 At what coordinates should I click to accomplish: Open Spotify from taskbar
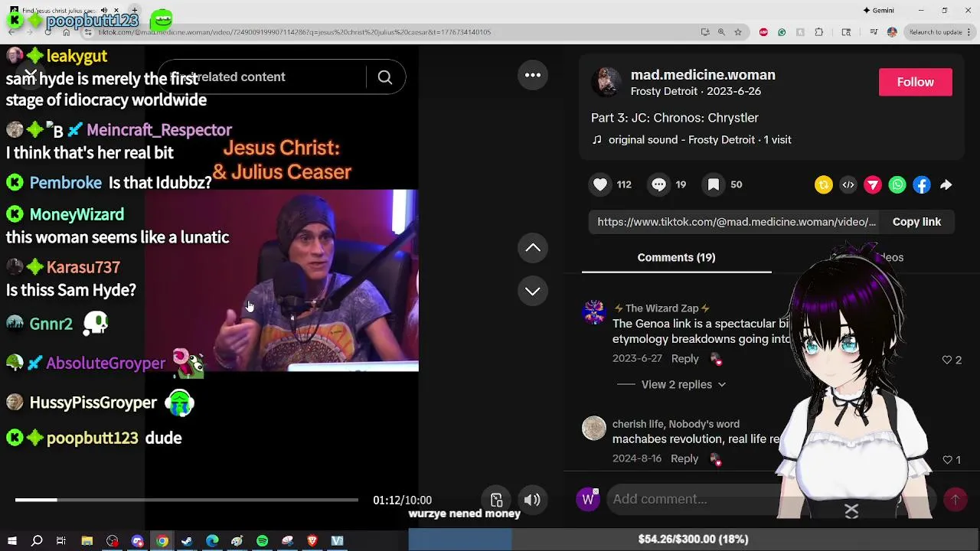[x=262, y=541]
